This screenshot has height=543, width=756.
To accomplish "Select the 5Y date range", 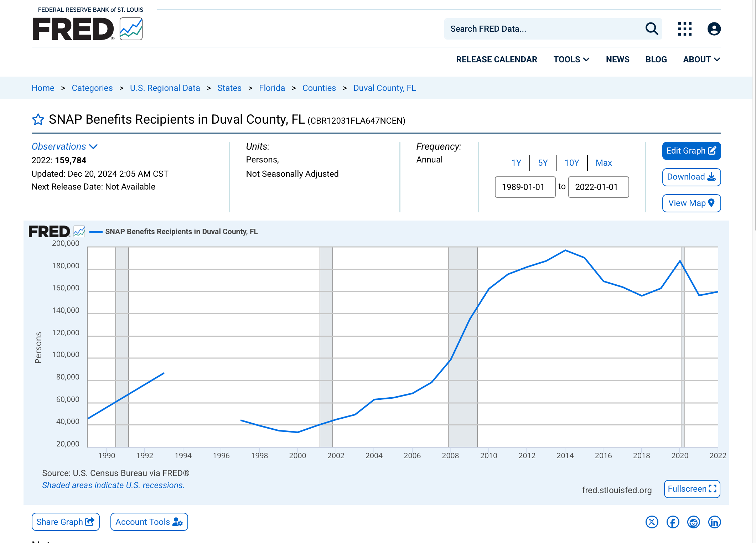I will (543, 163).
